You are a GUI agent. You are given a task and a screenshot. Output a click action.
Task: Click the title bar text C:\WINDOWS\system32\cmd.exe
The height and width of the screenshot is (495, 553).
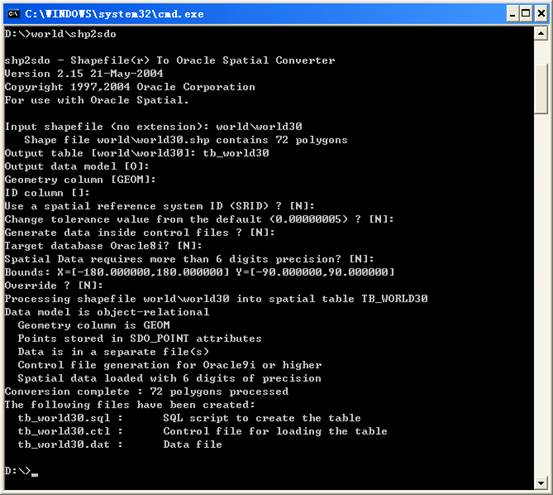pos(114,14)
